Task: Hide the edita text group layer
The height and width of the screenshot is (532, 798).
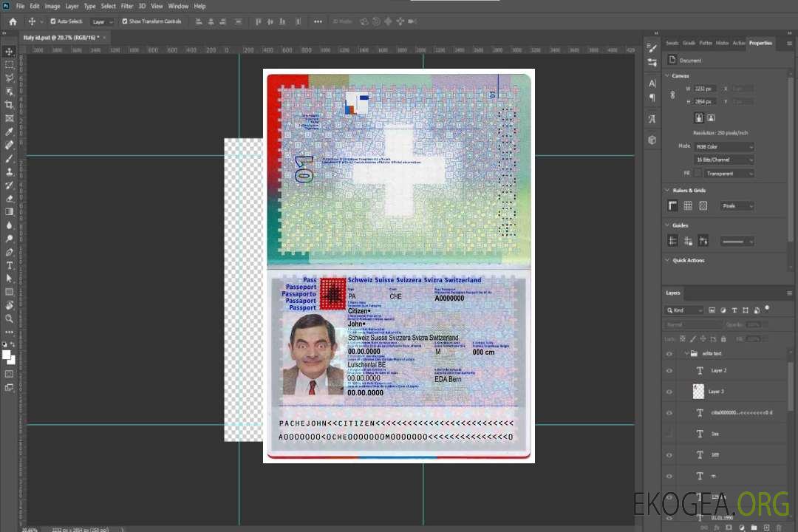Action: 669,354
